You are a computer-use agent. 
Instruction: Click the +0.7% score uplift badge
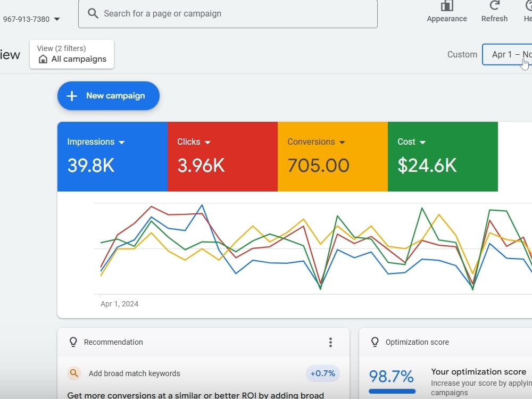323,373
